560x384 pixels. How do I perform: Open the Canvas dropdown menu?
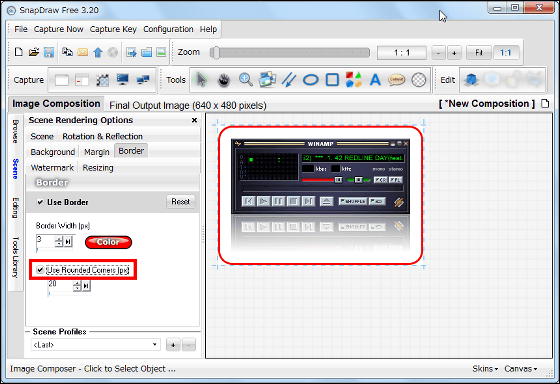pyautogui.click(x=520, y=369)
